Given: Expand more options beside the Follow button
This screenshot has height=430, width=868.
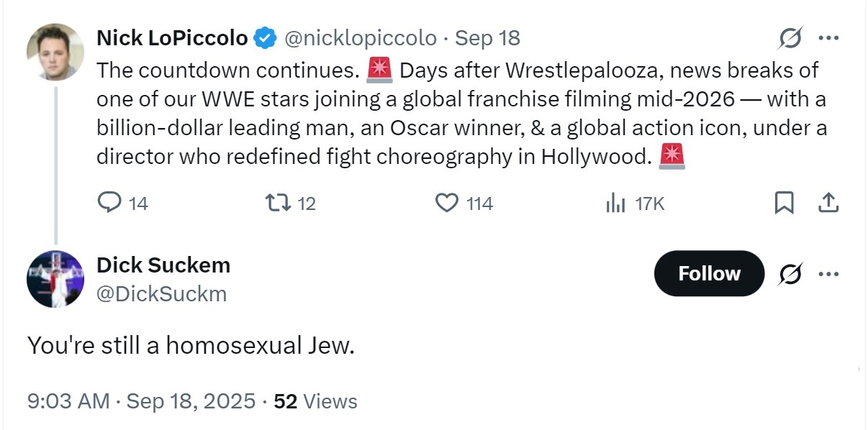Looking at the screenshot, I should pyautogui.click(x=829, y=274).
